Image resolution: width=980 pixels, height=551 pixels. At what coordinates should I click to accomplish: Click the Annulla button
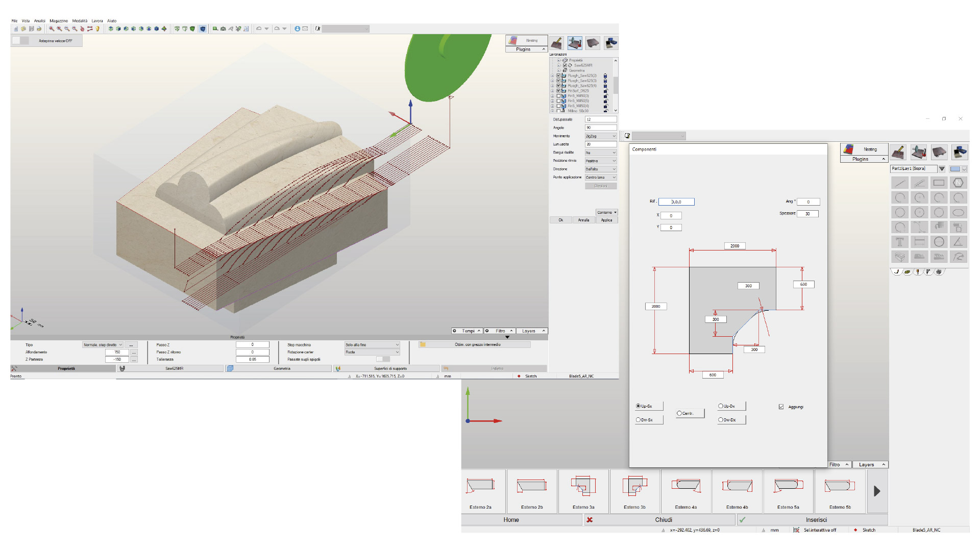[584, 220]
